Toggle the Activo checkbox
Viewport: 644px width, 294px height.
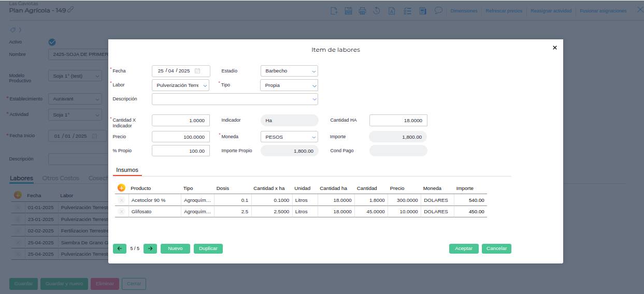point(52,42)
